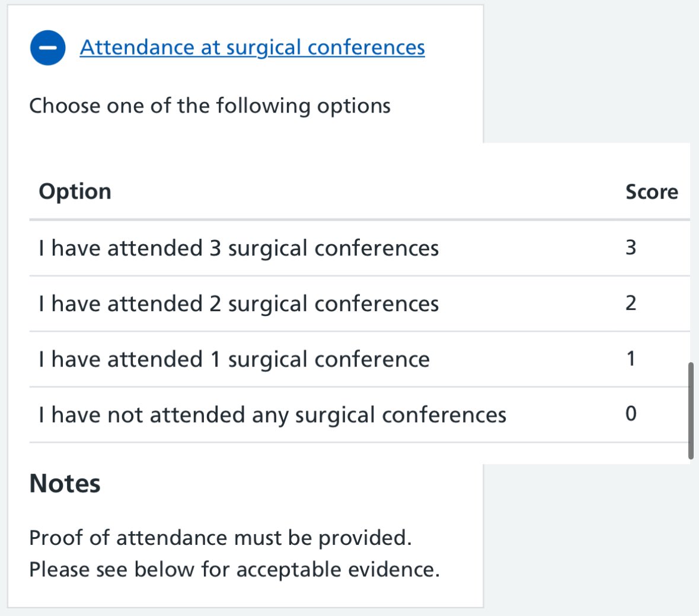Select the 'not attended any surgical conferences' text

point(272,415)
